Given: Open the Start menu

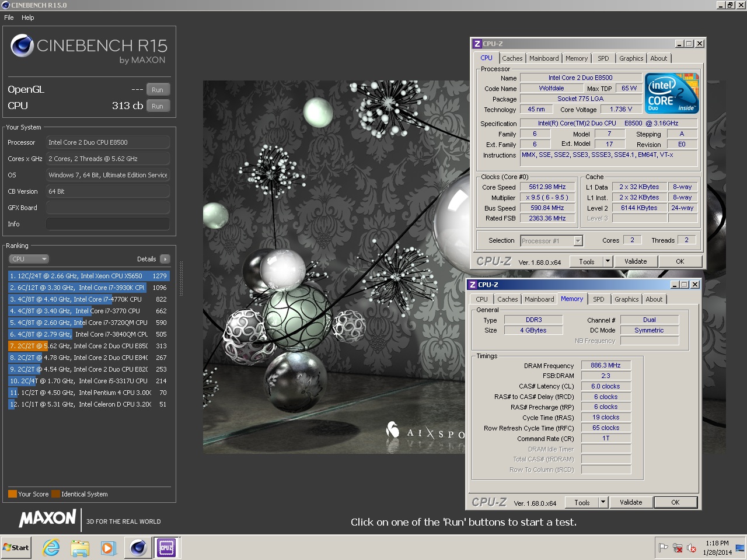Looking at the screenshot, I should [16, 548].
